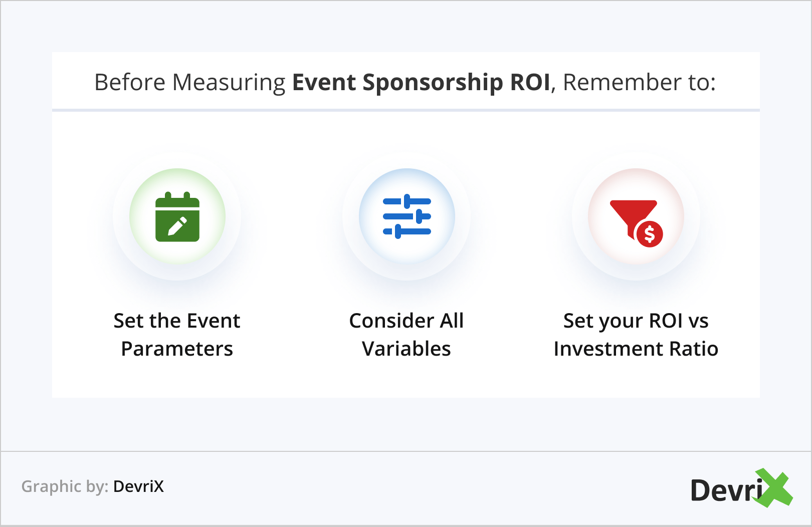Click the blue sliders settings icon

tap(407, 216)
